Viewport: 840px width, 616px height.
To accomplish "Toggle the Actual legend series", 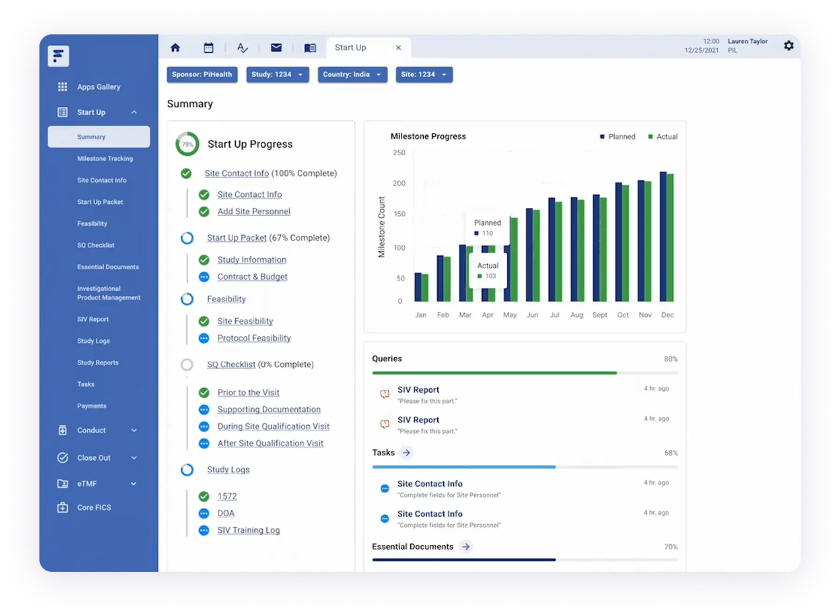I will [x=663, y=137].
